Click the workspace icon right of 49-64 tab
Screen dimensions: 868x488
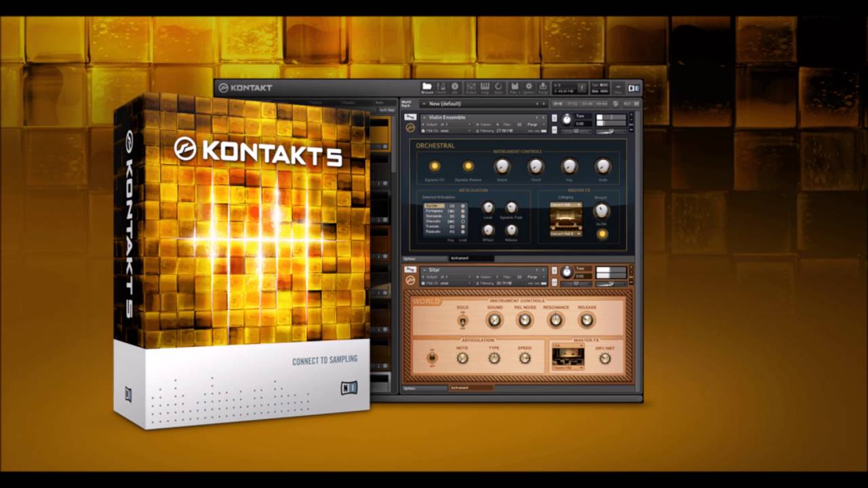coord(615,104)
